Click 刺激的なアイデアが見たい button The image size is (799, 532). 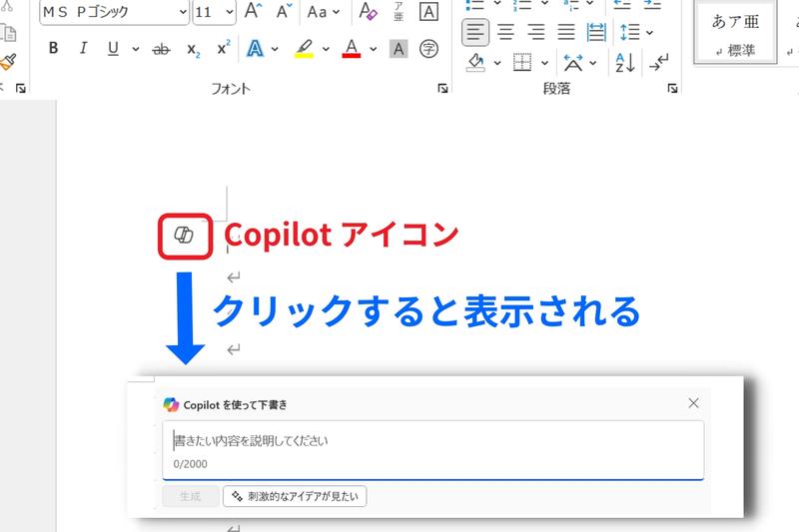coord(295,496)
